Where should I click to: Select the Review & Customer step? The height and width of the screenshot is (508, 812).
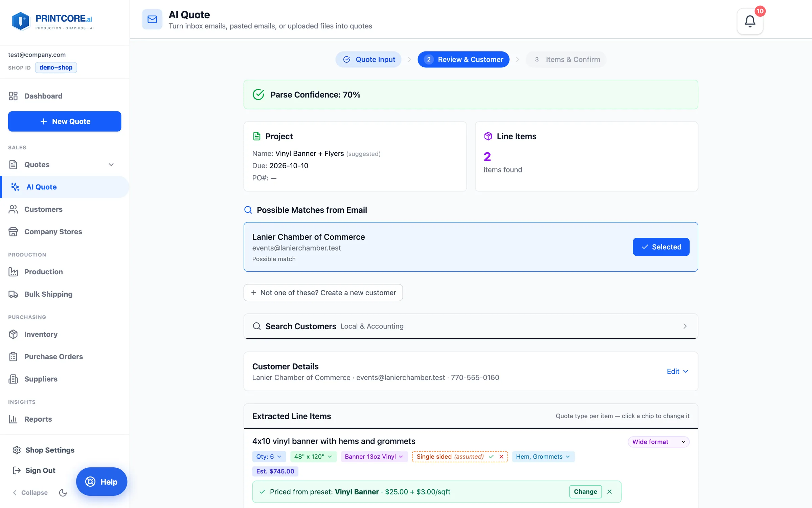463,60
